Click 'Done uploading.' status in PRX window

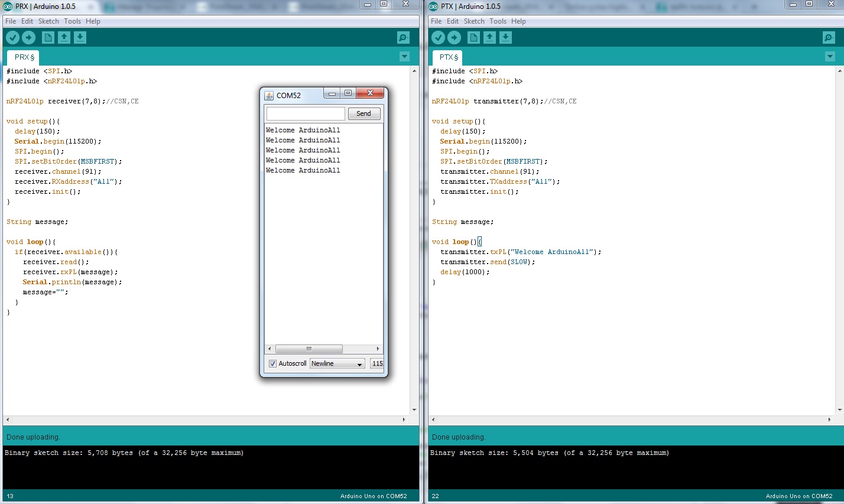coord(33,437)
